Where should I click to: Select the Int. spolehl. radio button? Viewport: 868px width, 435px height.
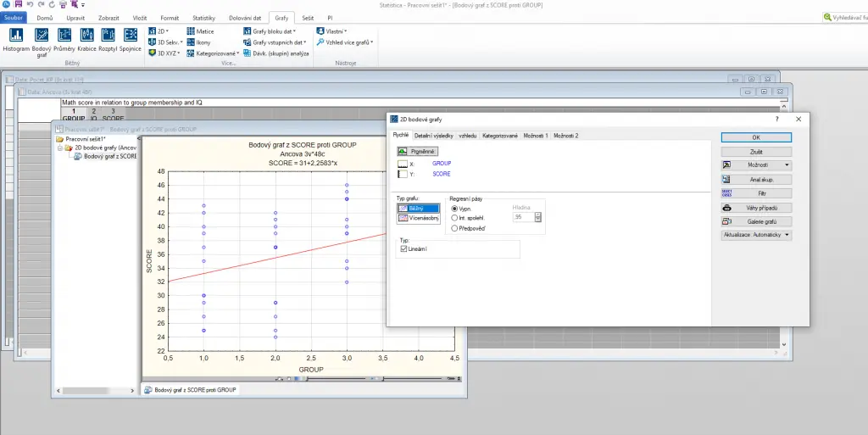click(x=456, y=218)
